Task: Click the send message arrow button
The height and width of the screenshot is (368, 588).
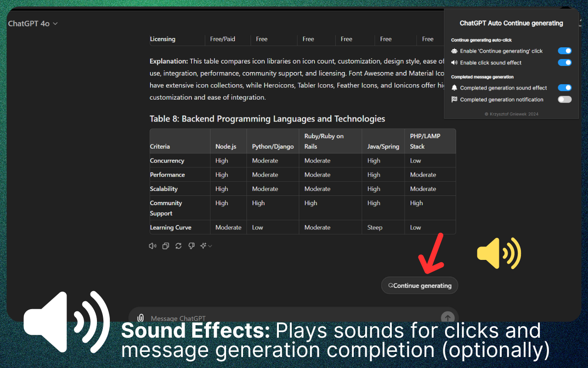Action: (447, 318)
